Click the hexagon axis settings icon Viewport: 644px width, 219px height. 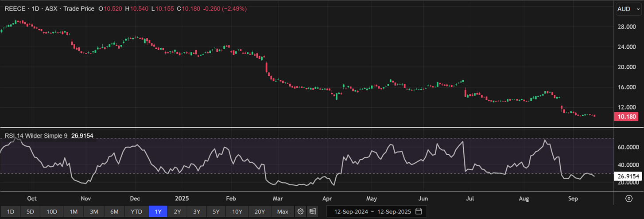click(x=628, y=198)
